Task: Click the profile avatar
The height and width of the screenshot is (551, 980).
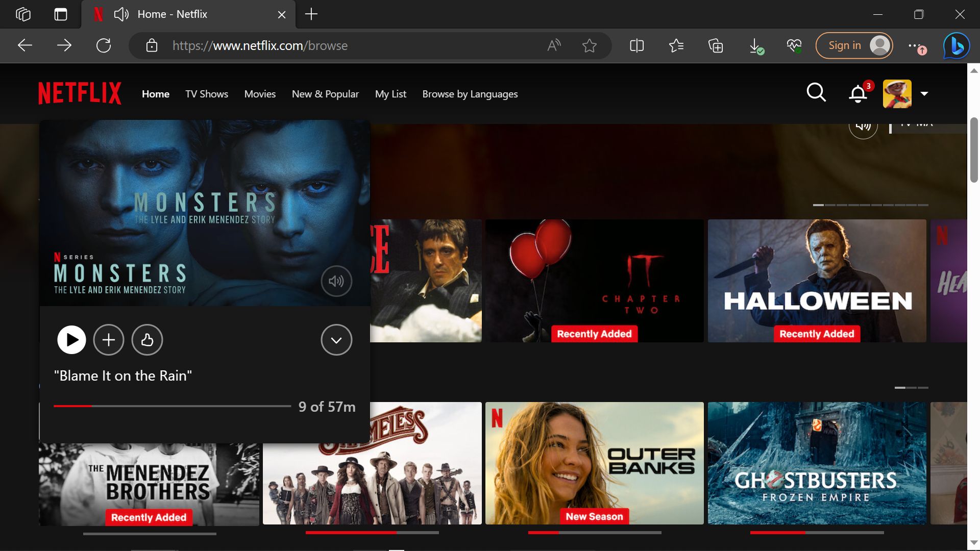Action: [x=897, y=94]
